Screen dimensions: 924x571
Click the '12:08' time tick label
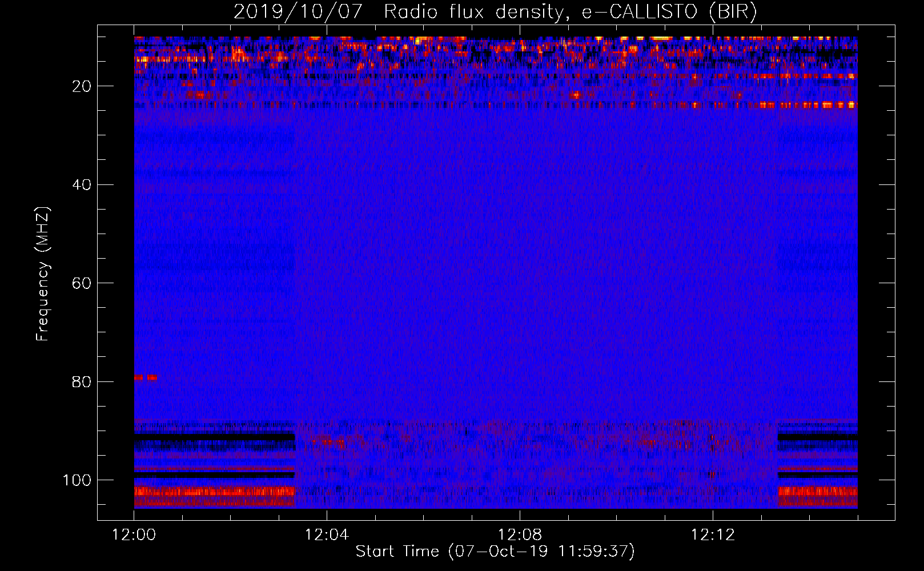coord(520,535)
